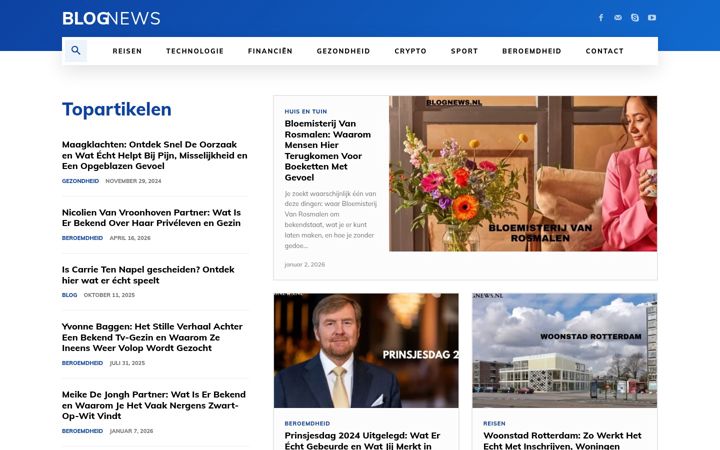Select Financiën in the navigation

[270, 51]
